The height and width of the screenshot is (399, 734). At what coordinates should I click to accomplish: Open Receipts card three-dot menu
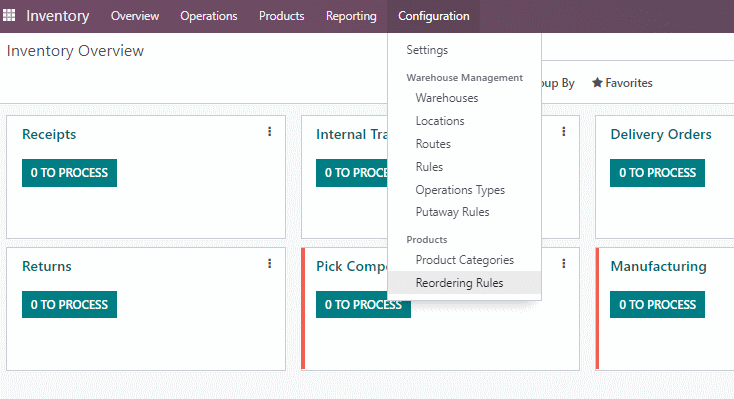click(270, 132)
